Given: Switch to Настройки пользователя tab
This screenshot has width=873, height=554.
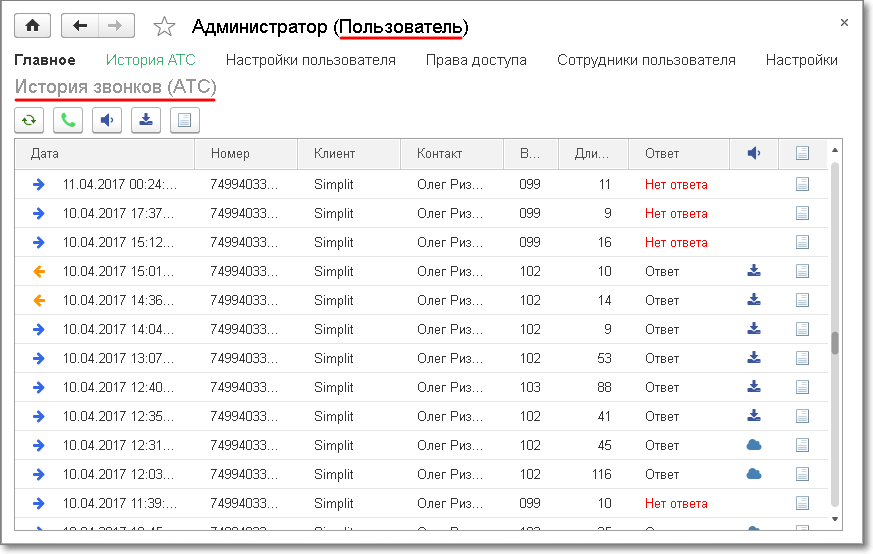Looking at the screenshot, I should [x=310, y=60].
